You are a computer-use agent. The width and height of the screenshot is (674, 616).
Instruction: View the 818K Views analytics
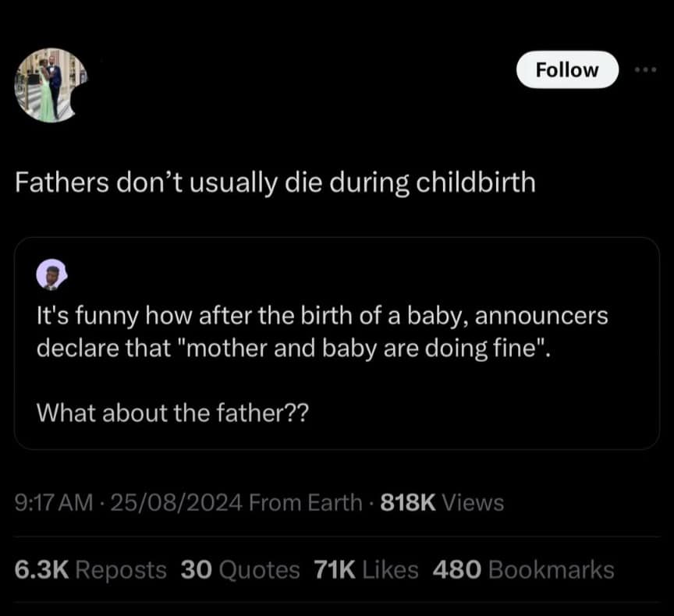438,503
